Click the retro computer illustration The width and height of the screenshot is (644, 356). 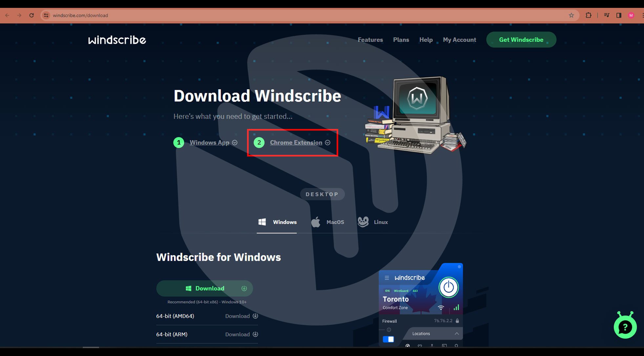tap(416, 115)
